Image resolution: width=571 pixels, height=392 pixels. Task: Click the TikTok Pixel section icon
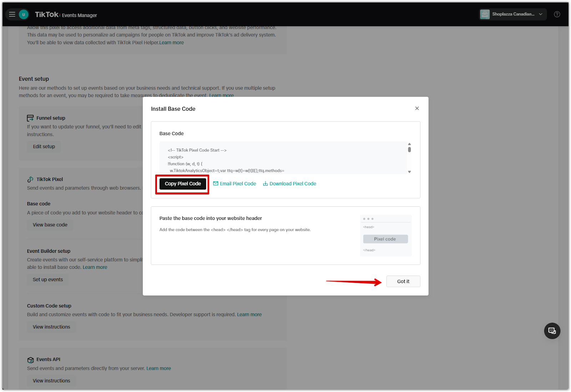coord(30,179)
